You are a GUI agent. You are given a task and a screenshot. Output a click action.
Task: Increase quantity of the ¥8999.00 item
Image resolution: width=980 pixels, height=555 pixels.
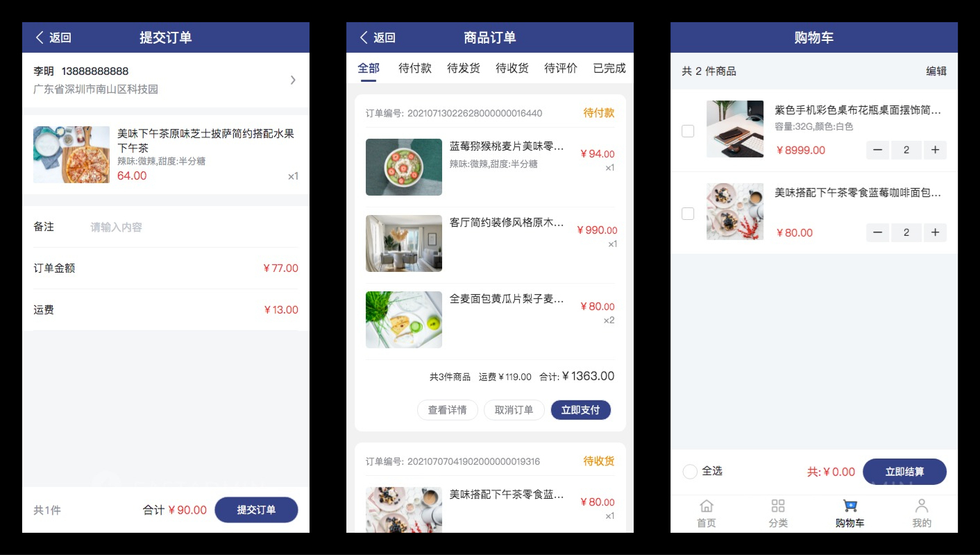point(935,150)
